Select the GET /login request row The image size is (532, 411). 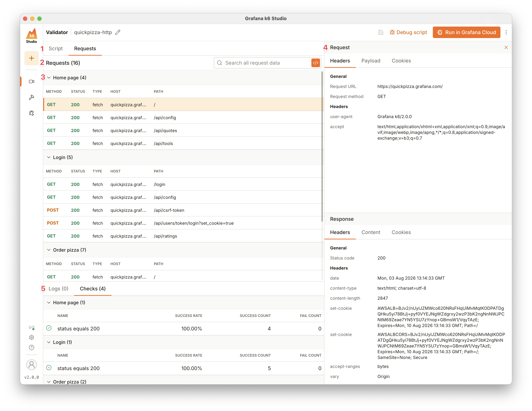(184, 184)
